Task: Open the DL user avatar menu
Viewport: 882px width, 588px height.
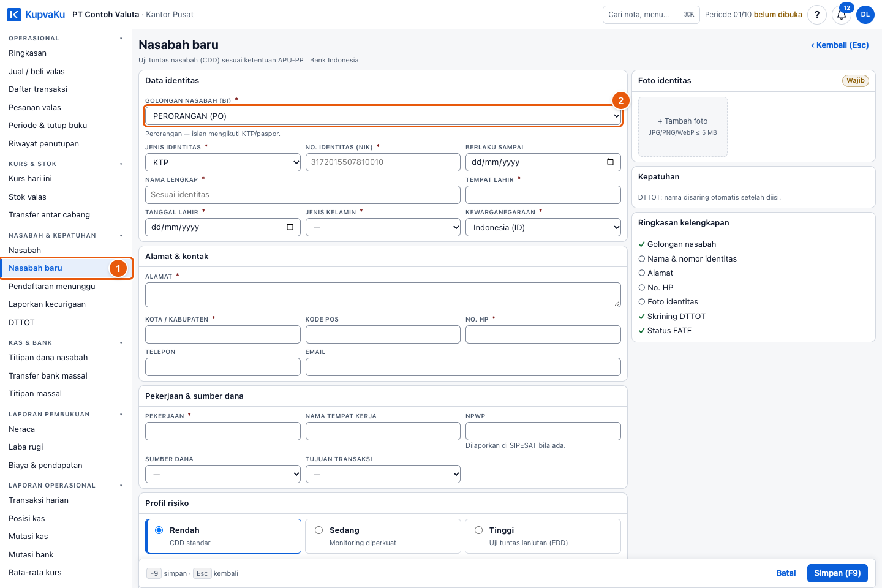Action: point(865,15)
